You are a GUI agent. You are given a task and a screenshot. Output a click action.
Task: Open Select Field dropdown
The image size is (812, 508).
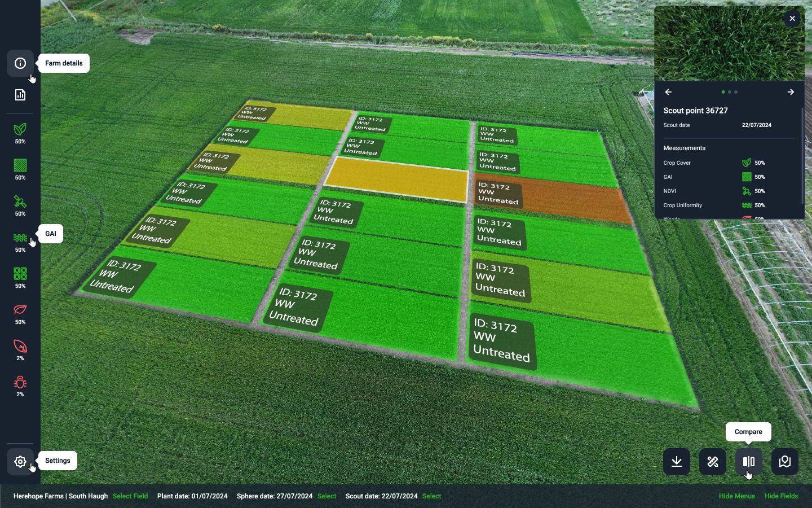click(x=130, y=496)
